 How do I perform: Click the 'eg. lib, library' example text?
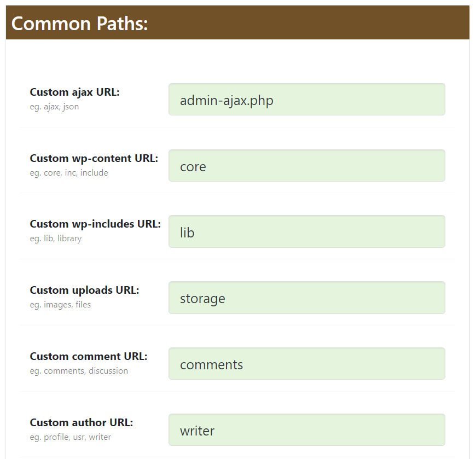coord(55,239)
